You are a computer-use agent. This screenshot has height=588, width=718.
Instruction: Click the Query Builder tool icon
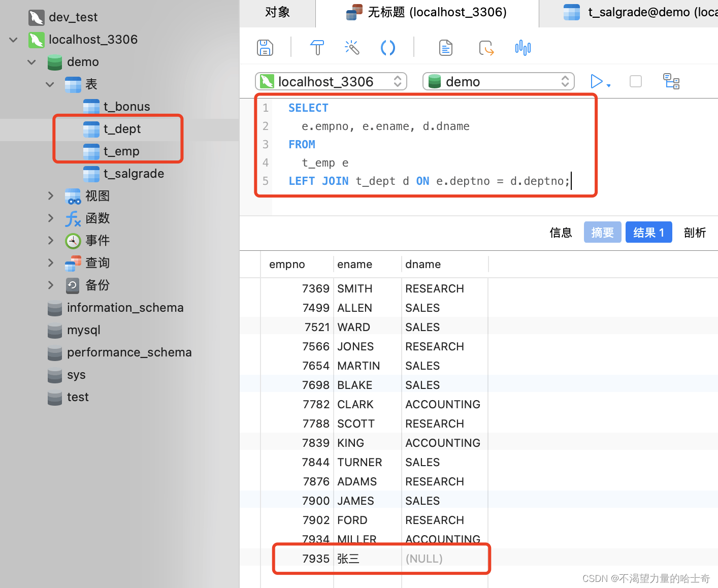(x=317, y=48)
